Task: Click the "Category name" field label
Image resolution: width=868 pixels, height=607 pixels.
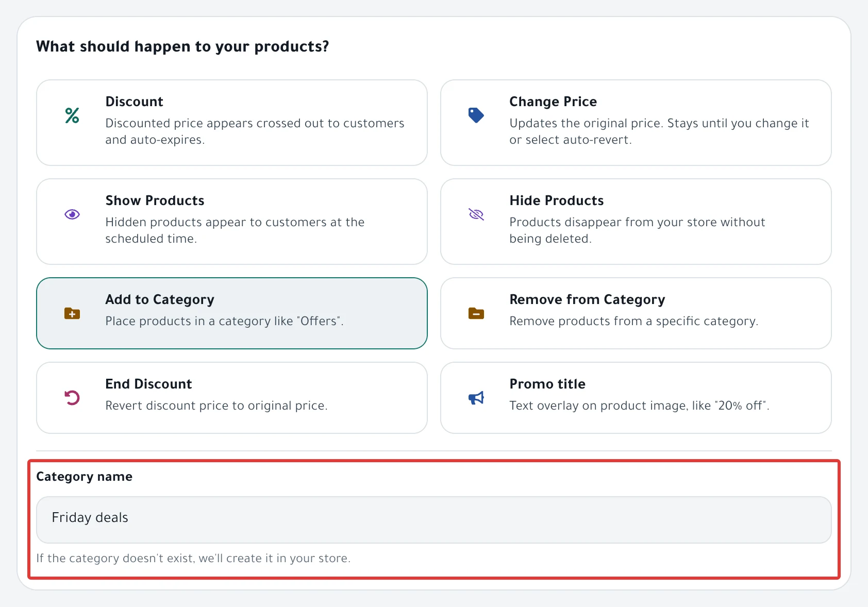Action: coord(84,477)
